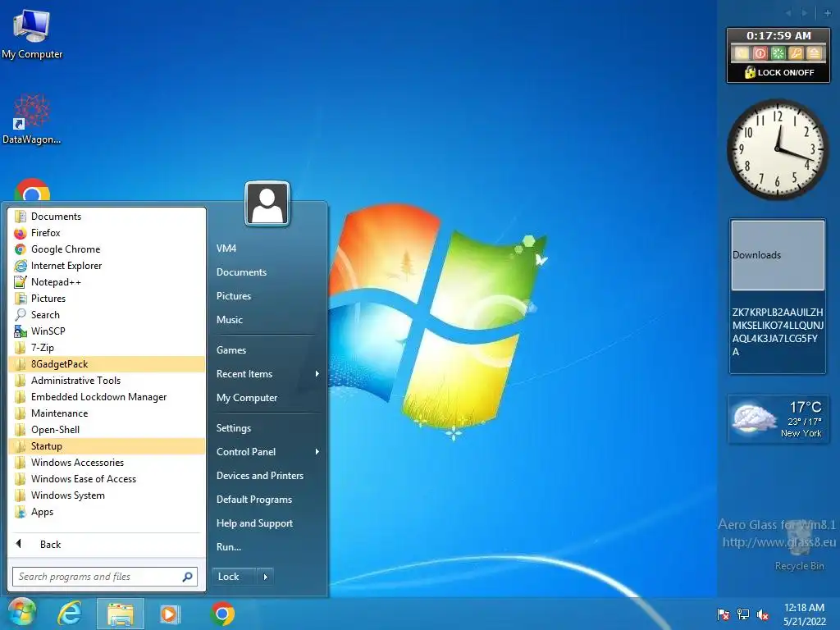Expand the Open-Shell folder
The width and height of the screenshot is (840, 630).
(x=107, y=430)
